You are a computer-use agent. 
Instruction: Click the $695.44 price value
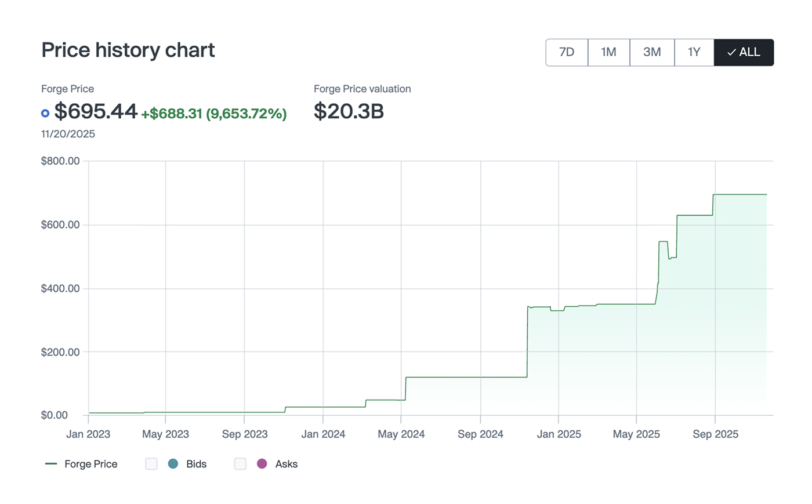coord(96,111)
